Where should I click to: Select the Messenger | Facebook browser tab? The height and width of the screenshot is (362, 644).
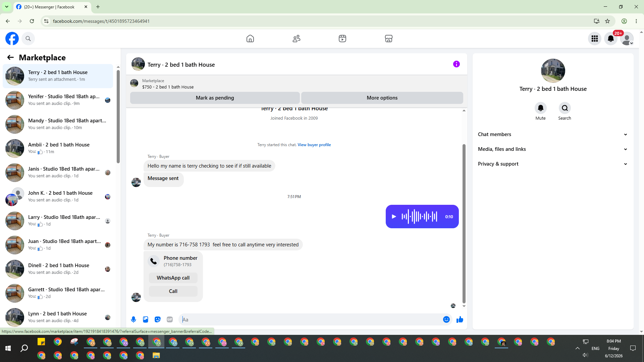pos(52,7)
